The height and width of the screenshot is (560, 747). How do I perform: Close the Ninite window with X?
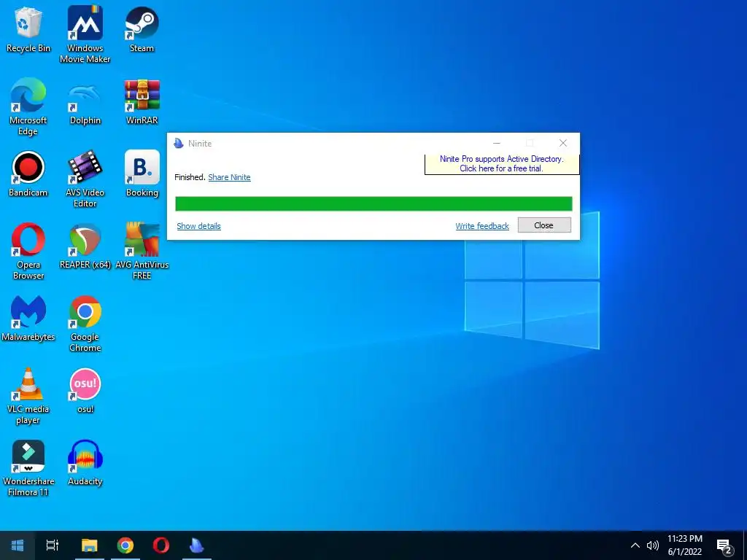(x=563, y=143)
